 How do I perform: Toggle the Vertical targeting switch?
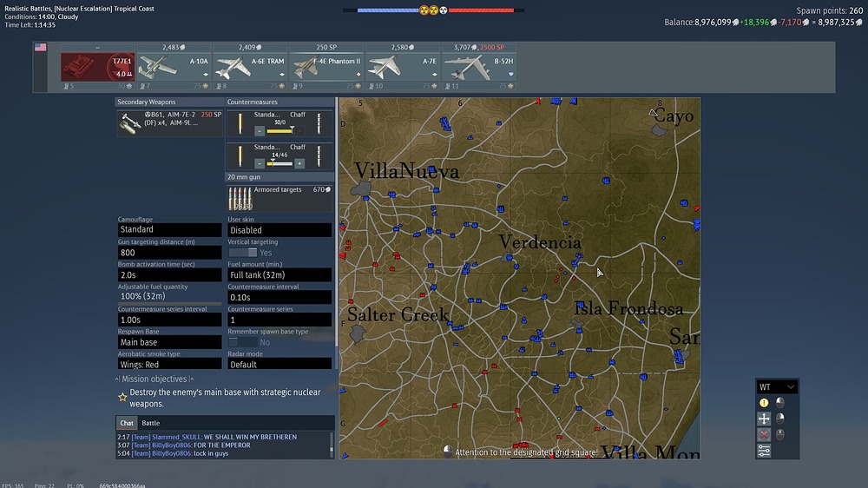point(242,253)
